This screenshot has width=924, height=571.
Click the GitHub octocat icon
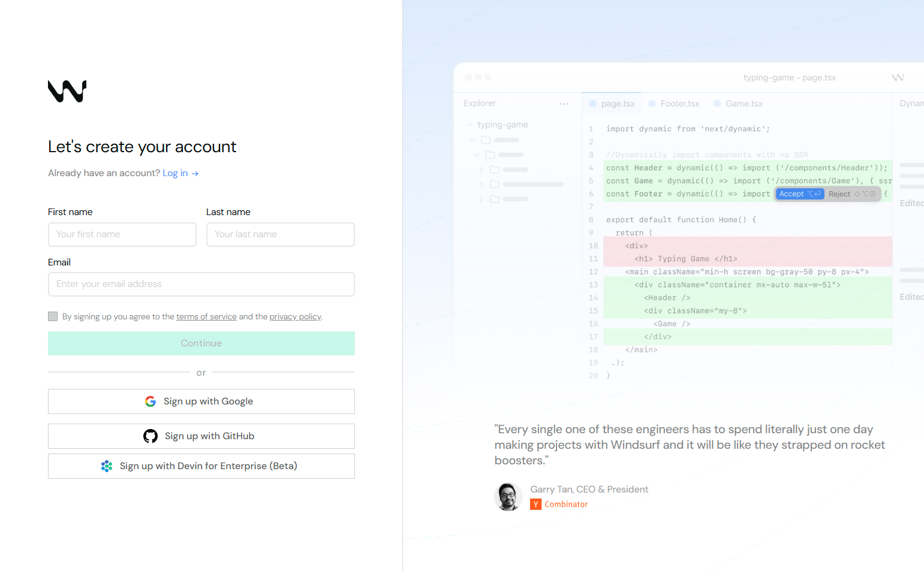pos(151,436)
